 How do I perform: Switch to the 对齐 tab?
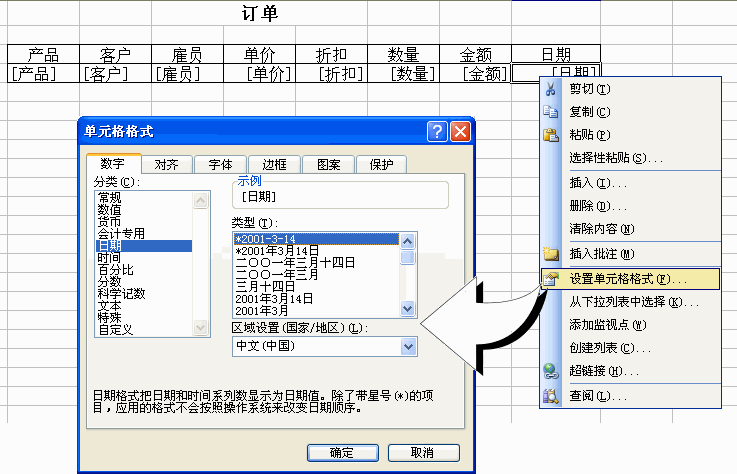(x=166, y=165)
